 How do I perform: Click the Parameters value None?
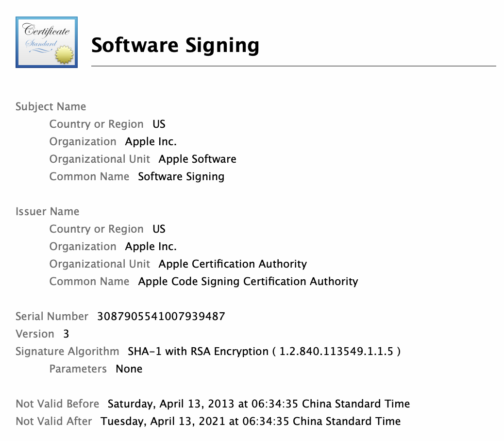[129, 369]
